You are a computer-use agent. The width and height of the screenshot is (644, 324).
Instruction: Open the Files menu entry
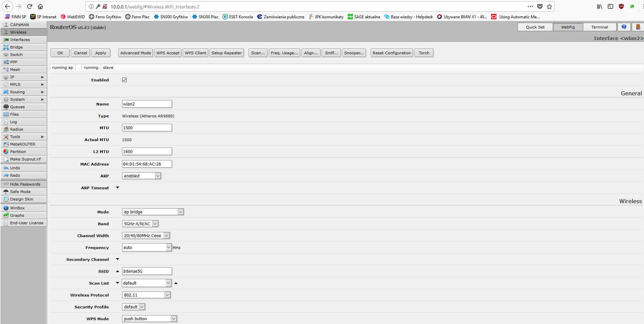[x=24, y=114]
